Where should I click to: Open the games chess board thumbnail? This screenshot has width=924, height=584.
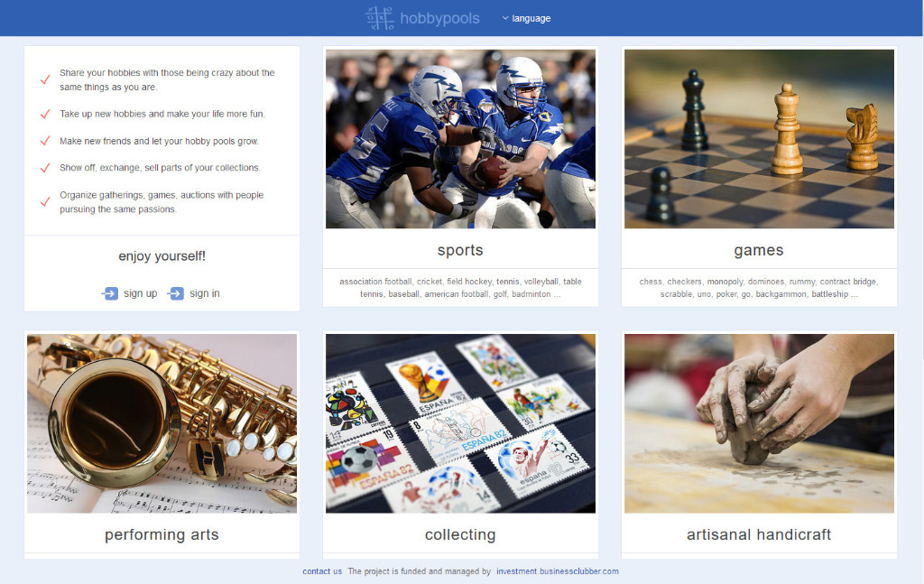point(759,139)
